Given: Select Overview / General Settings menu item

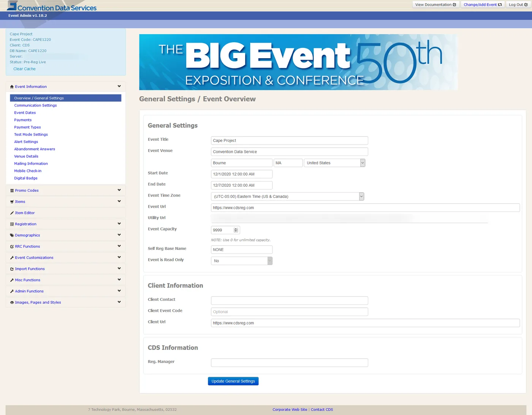Looking at the screenshot, I should coord(65,98).
